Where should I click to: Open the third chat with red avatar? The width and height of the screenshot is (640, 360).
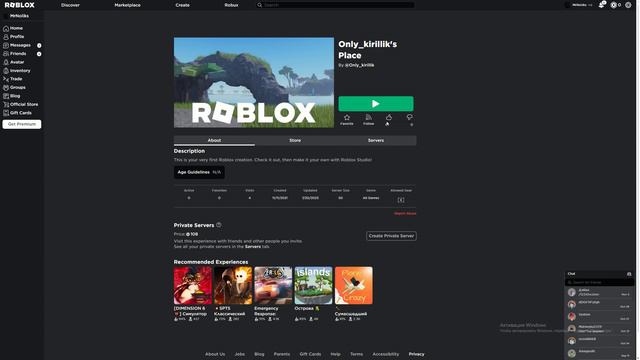coord(600,316)
